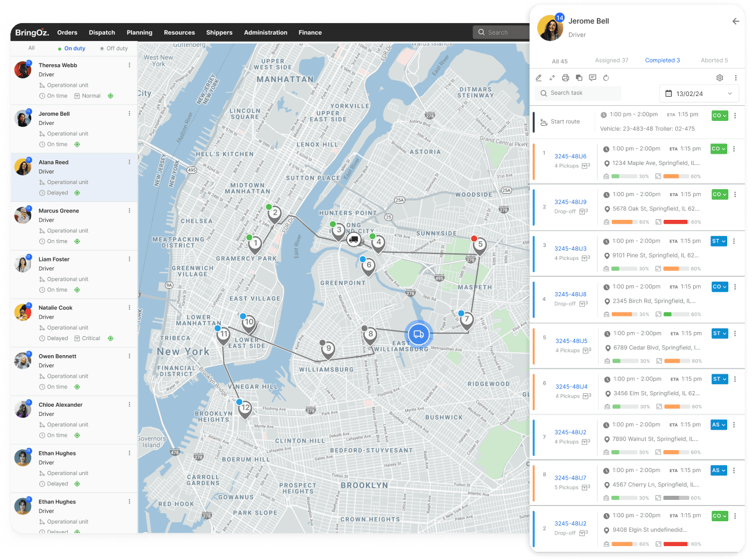Image resolution: width=755 pixels, height=560 pixels.
Task: Click the reorder swap-arrows icon
Action: [x=552, y=78]
